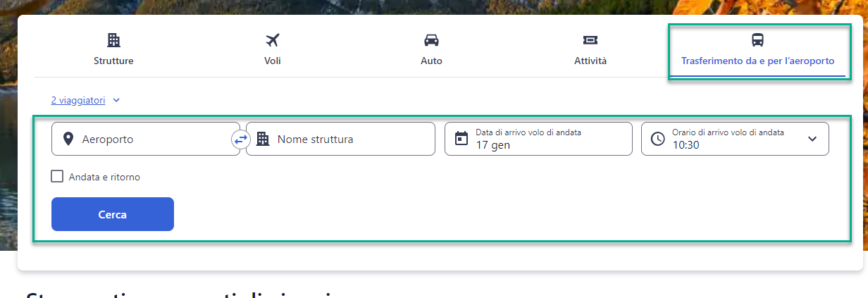Click the building icon in Nome struttura field
The height and width of the screenshot is (298, 868).
point(263,139)
